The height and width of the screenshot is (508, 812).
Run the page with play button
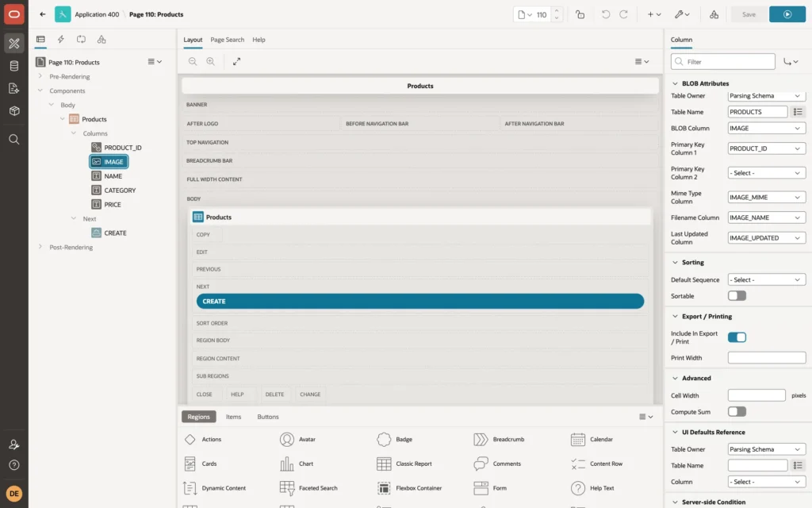787,14
